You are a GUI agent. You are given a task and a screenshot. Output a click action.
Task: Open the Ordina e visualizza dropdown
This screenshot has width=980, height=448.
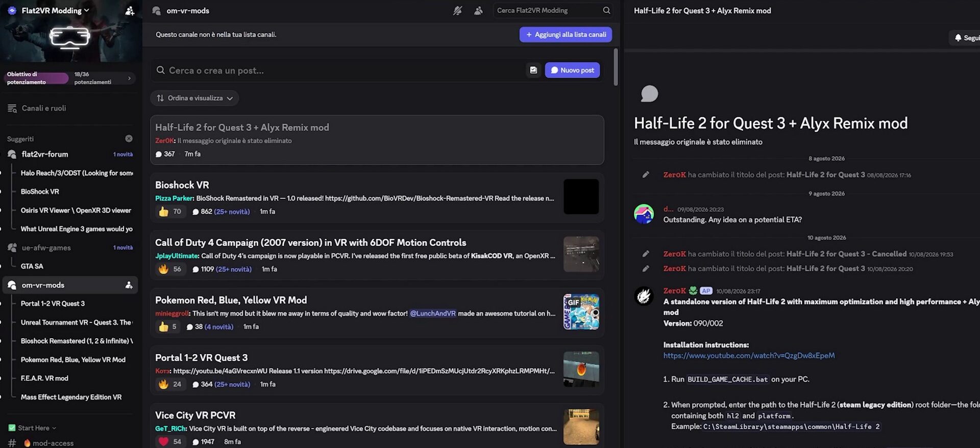(195, 98)
